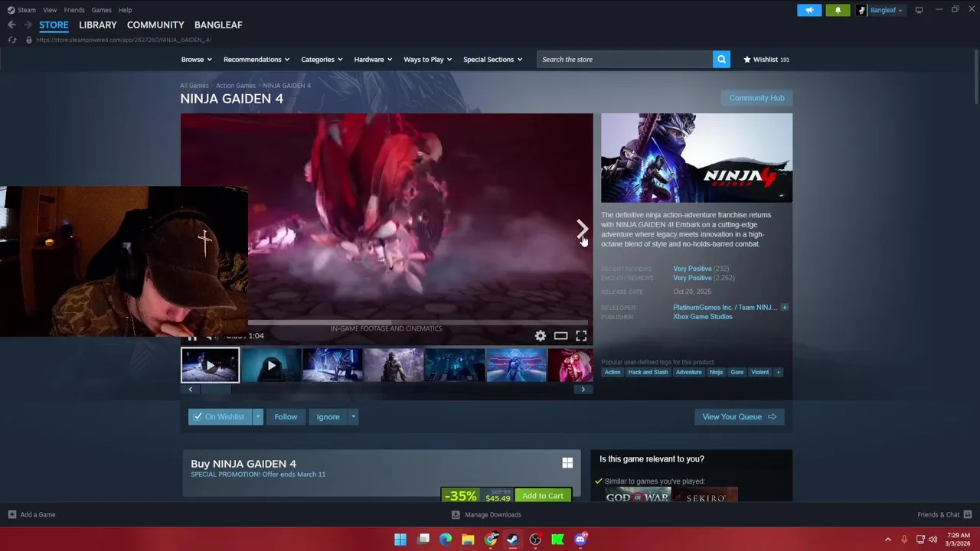Pause the trailer video
This screenshot has width=980, height=551.
192,336
